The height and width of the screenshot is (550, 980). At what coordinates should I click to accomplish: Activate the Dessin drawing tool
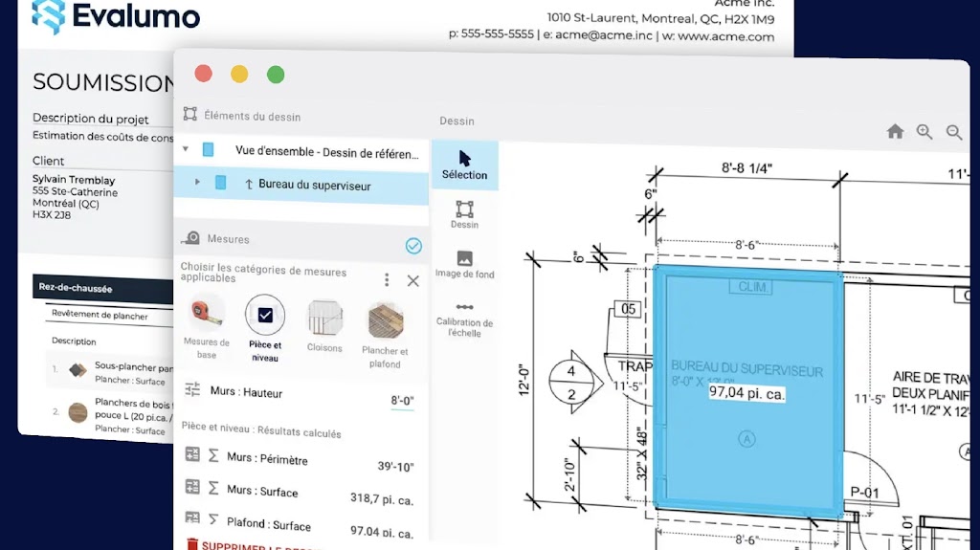(x=464, y=214)
